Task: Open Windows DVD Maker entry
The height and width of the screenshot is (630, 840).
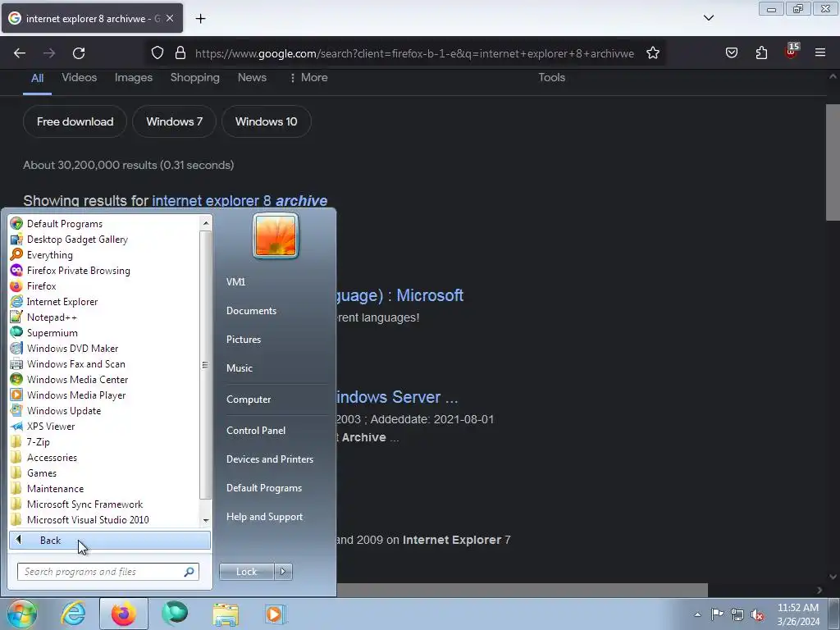Action: coord(72,348)
